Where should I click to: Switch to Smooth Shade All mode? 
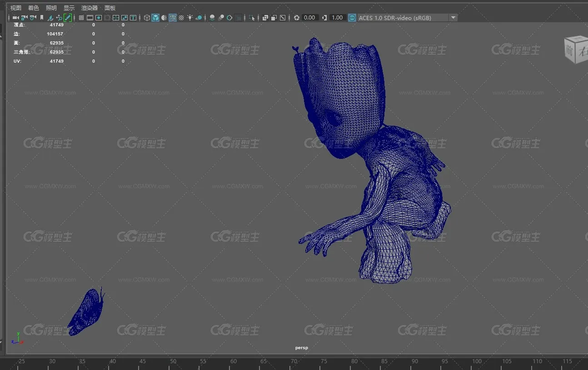coord(155,18)
